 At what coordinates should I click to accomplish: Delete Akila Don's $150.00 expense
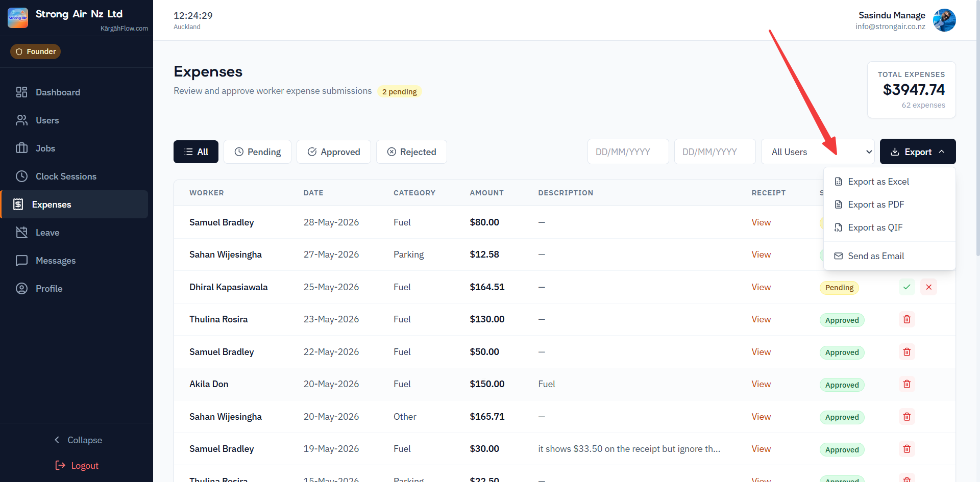[907, 384]
